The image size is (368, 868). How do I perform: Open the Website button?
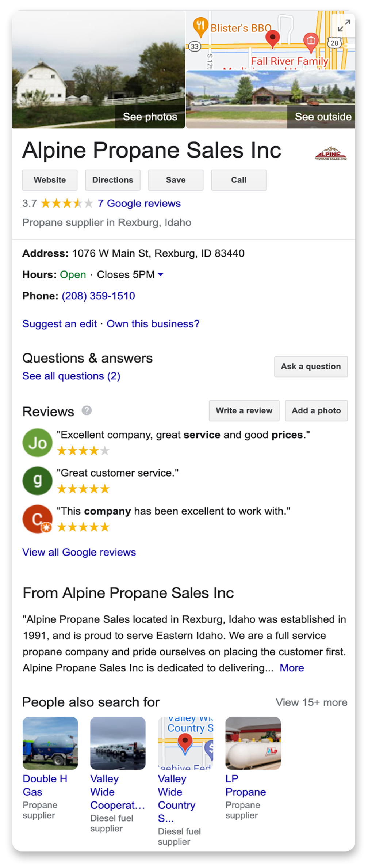pos(50,180)
